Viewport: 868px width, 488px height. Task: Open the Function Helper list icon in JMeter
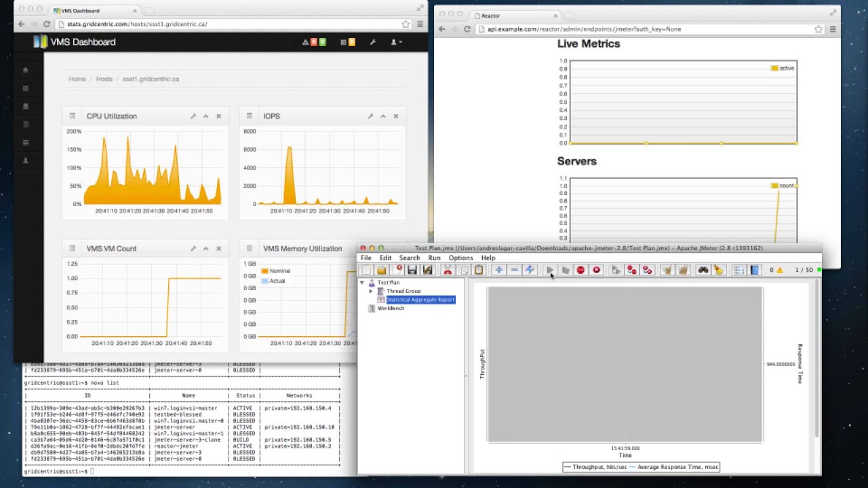738,270
